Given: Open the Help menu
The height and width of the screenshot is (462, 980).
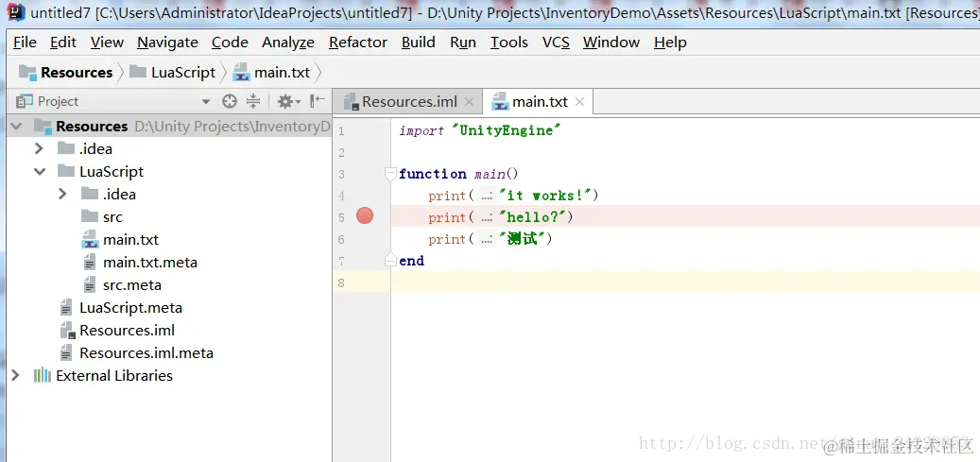Looking at the screenshot, I should coord(670,43).
